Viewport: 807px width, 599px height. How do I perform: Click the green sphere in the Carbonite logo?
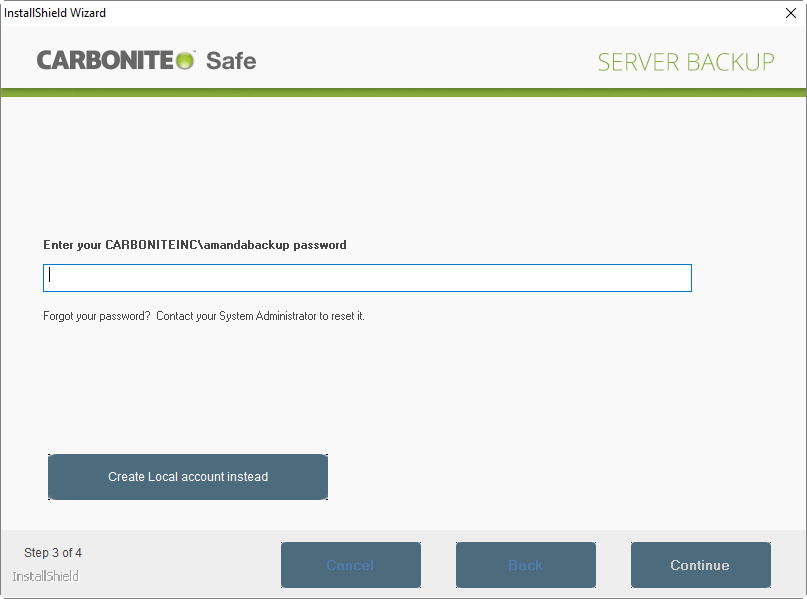[185, 61]
